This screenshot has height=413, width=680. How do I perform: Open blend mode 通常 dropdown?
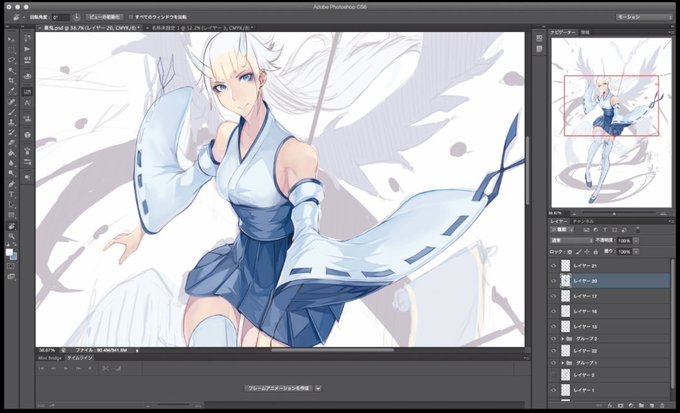tap(571, 240)
